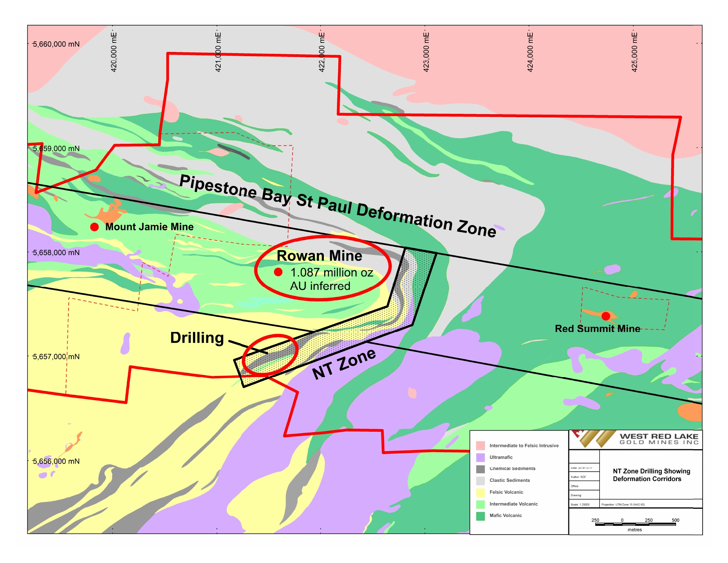Viewport: 728px width, 563px height.
Task: Click the purple Ultramafic legend swatch
Action: click(480, 457)
